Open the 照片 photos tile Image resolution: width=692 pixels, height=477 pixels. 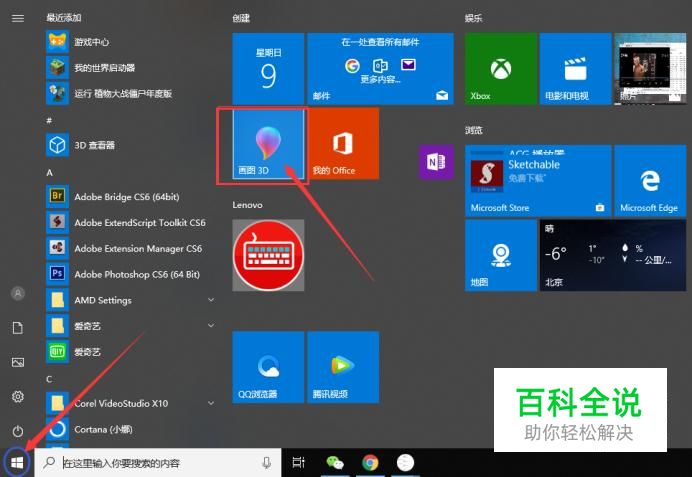(650, 68)
